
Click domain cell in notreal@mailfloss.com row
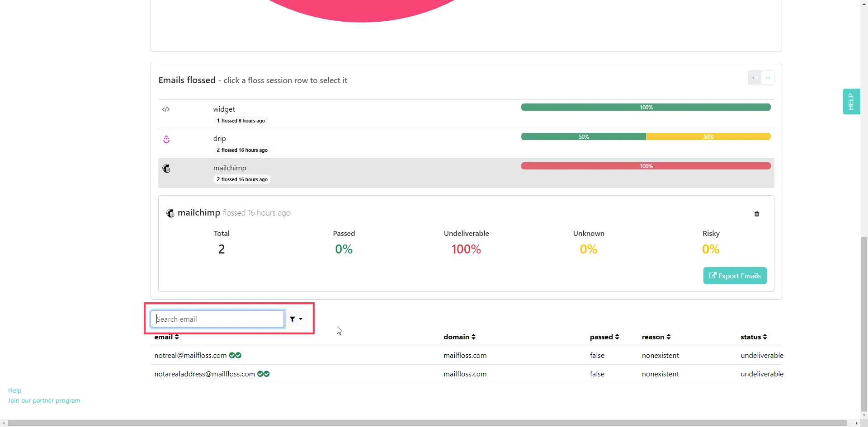pyautogui.click(x=465, y=356)
